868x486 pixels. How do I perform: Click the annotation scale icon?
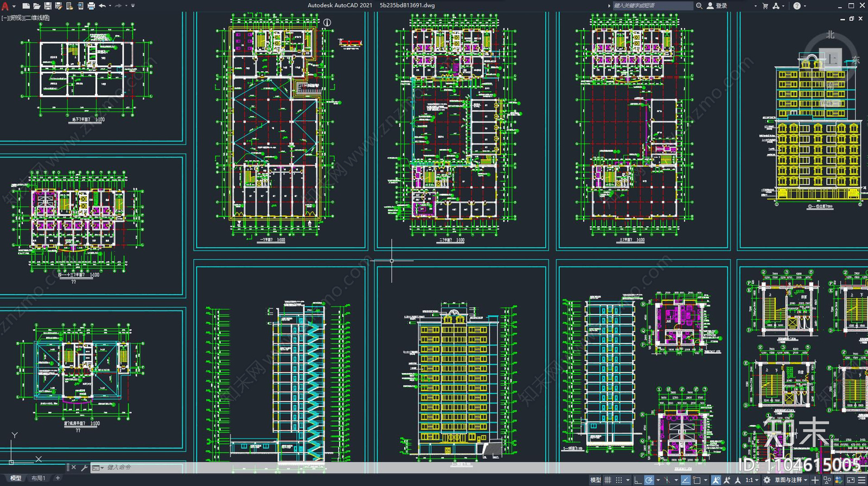point(737,480)
